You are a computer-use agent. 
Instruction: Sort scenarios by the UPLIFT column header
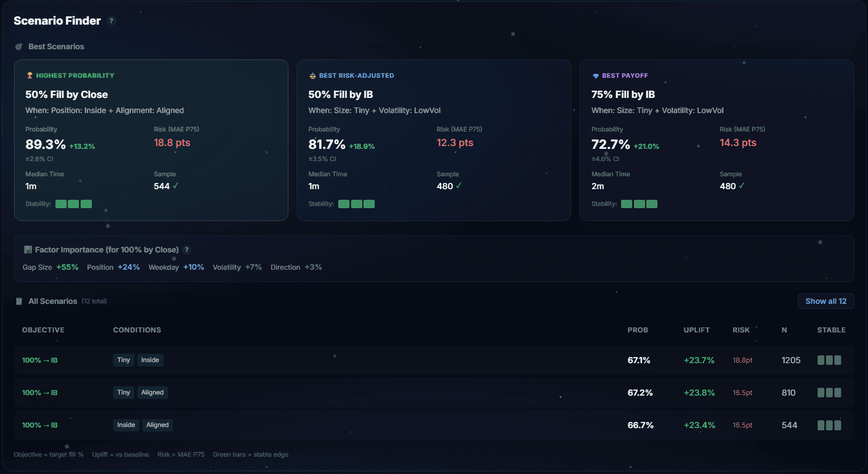tap(696, 330)
